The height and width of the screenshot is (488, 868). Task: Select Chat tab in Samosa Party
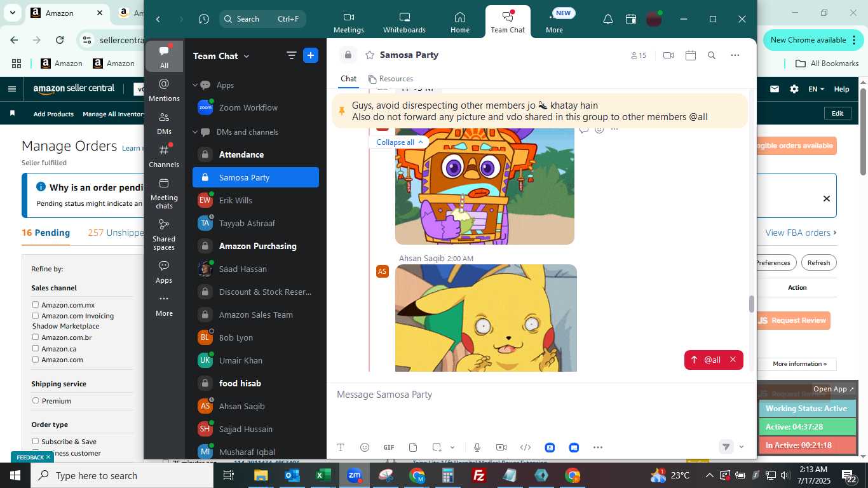(x=348, y=79)
